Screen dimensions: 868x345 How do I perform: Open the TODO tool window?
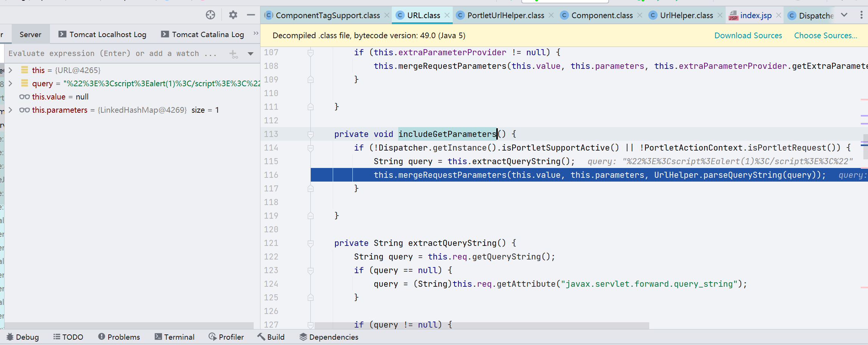tap(68, 337)
